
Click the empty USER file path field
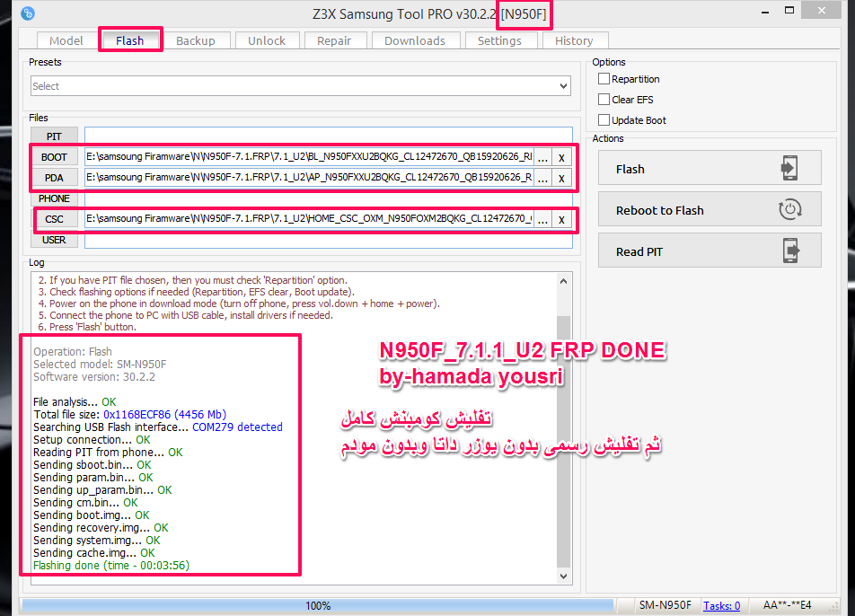(329, 240)
